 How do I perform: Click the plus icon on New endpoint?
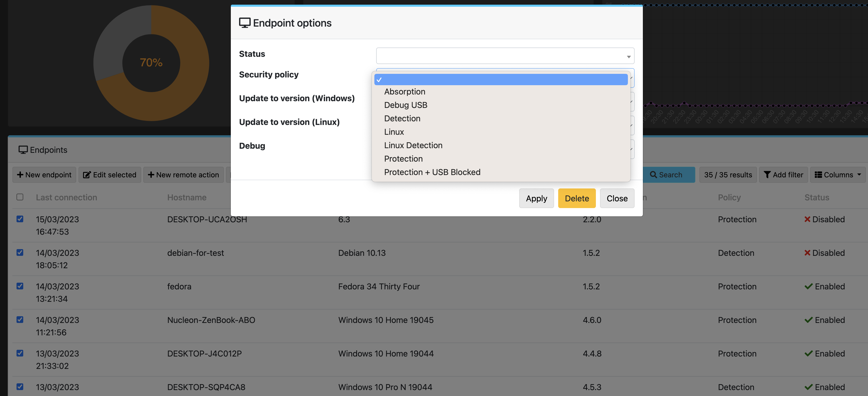coord(20,175)
